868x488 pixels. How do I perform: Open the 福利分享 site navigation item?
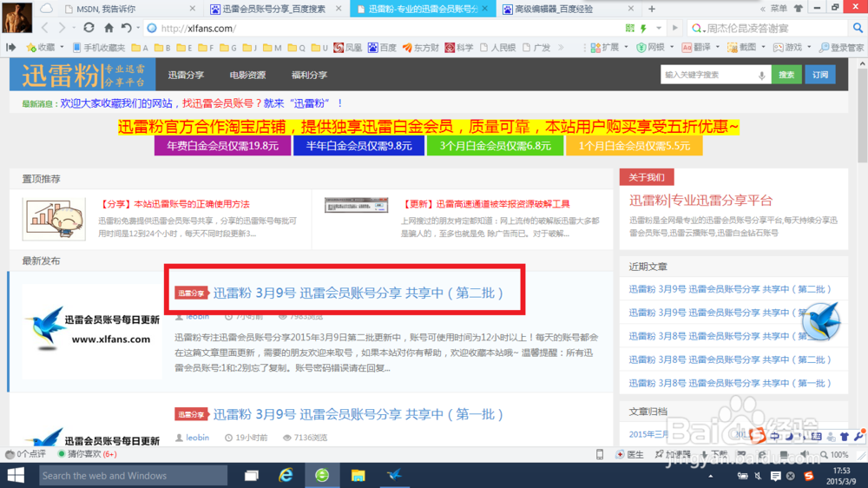point(309,75)
